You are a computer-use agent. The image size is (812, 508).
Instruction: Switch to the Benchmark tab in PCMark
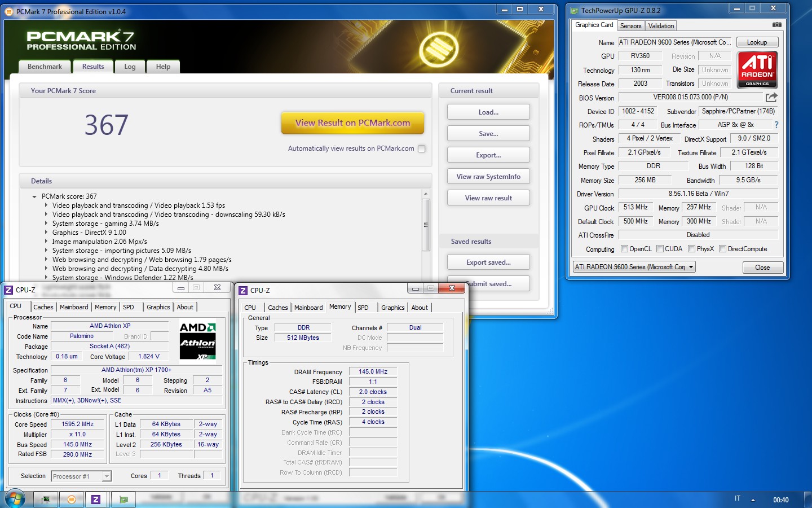click(45, 67)
